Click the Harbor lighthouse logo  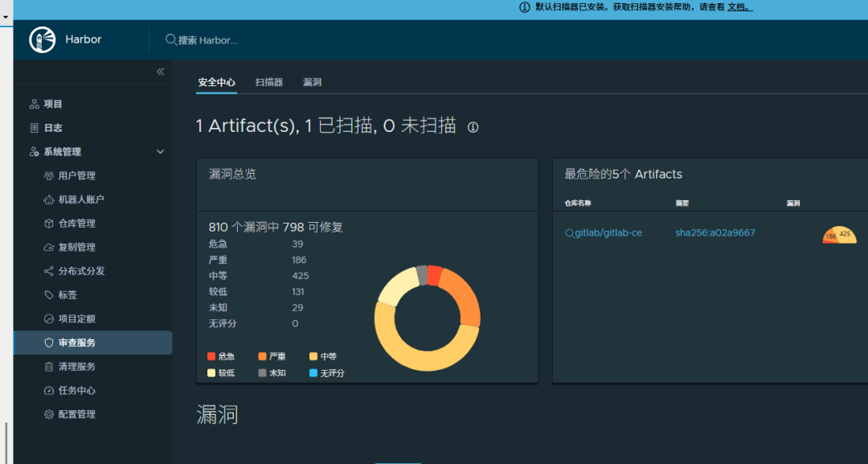click(43, 40)
